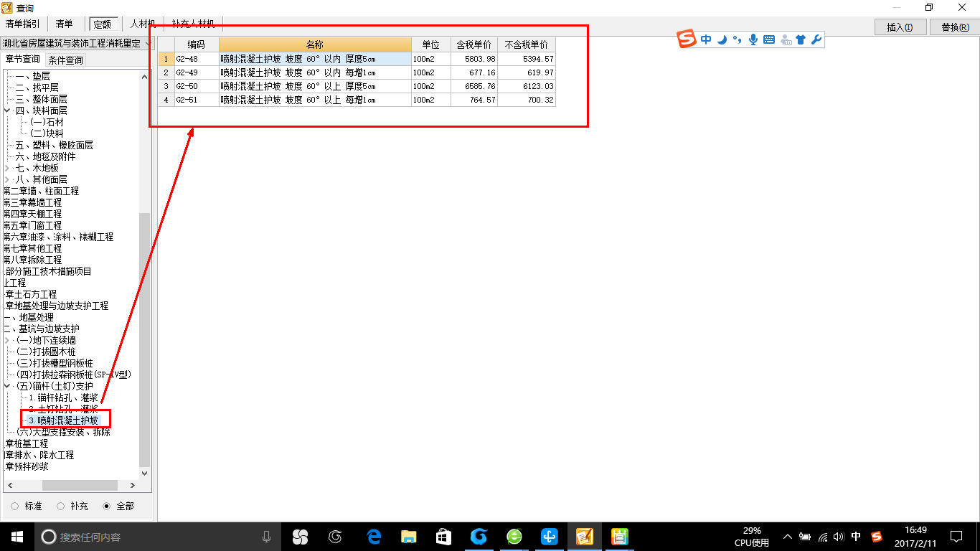Click the Sogou microphone voice input icon
This screenshot has height=551, width=980.
point(753,39)
